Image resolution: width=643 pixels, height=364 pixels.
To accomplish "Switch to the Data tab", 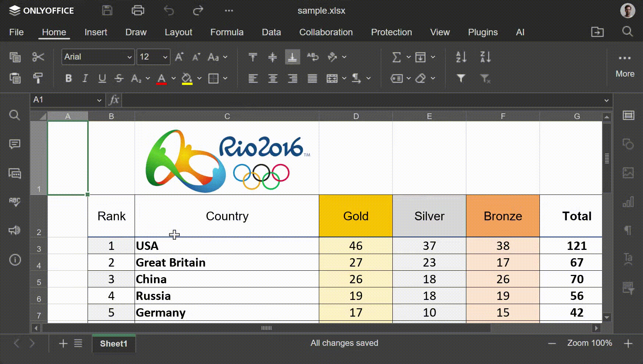I will click(271, 32).
